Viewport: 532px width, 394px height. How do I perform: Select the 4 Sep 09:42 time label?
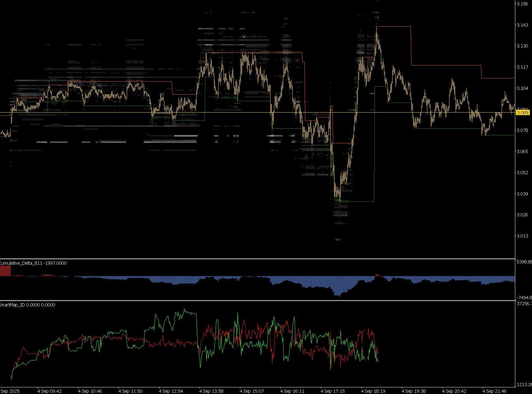coord(50,391)
